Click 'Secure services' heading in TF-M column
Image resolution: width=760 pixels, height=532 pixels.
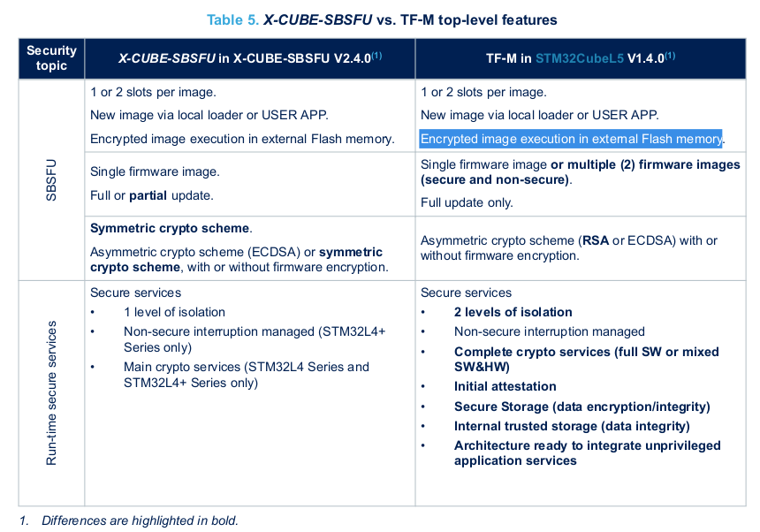point(466,293)
